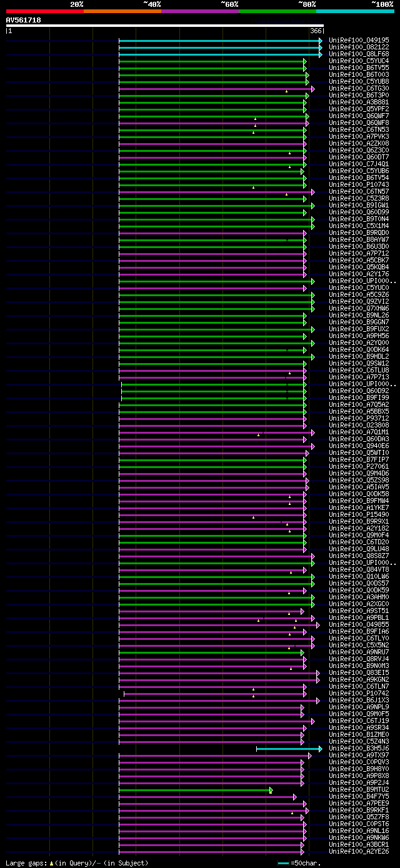This screenshot has width=400, height=868.
Task: Click label UniRef100_Q5ZS98
Action: coord(359,480)
